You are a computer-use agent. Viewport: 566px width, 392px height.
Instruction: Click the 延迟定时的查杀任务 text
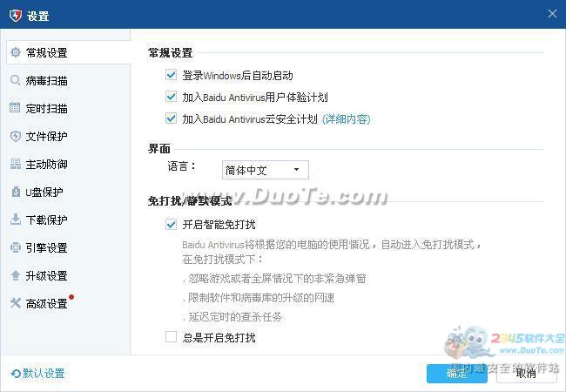coord(235,317)
